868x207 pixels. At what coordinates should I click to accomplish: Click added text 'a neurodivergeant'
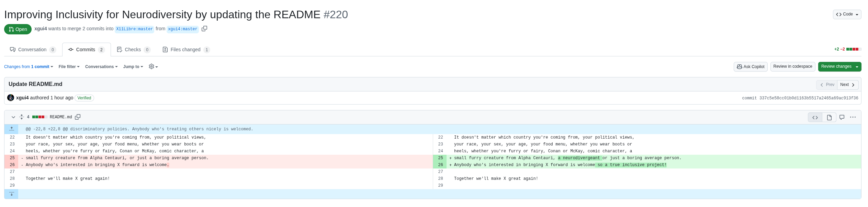click(580, 158)
